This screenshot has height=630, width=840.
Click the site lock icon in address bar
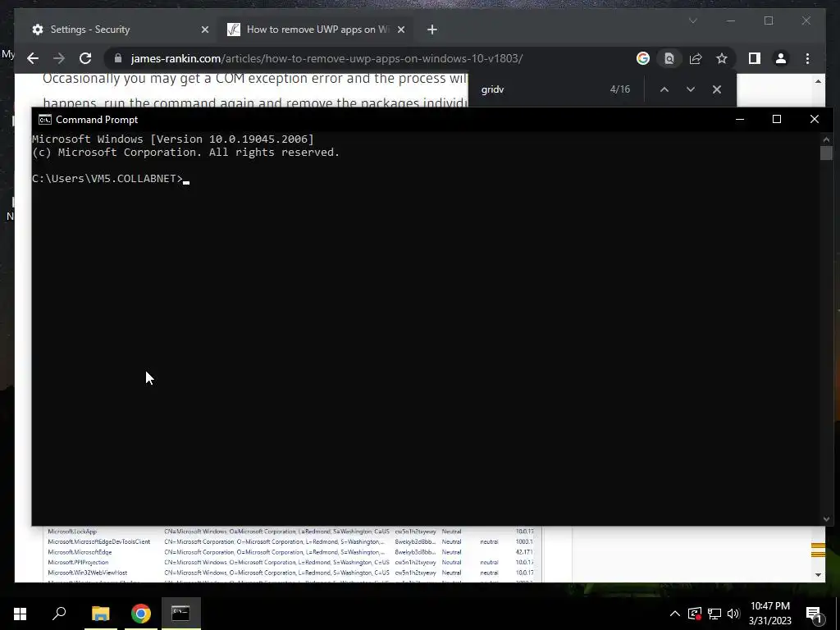tap(118, 58)
